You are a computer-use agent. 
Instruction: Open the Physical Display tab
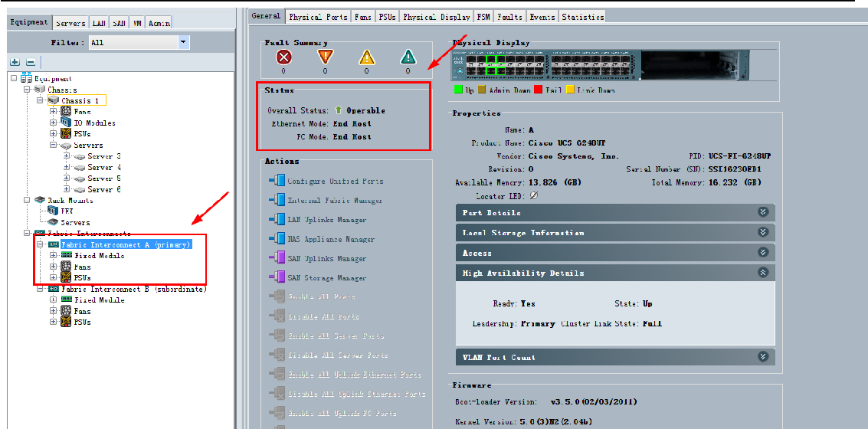point(437,17)
